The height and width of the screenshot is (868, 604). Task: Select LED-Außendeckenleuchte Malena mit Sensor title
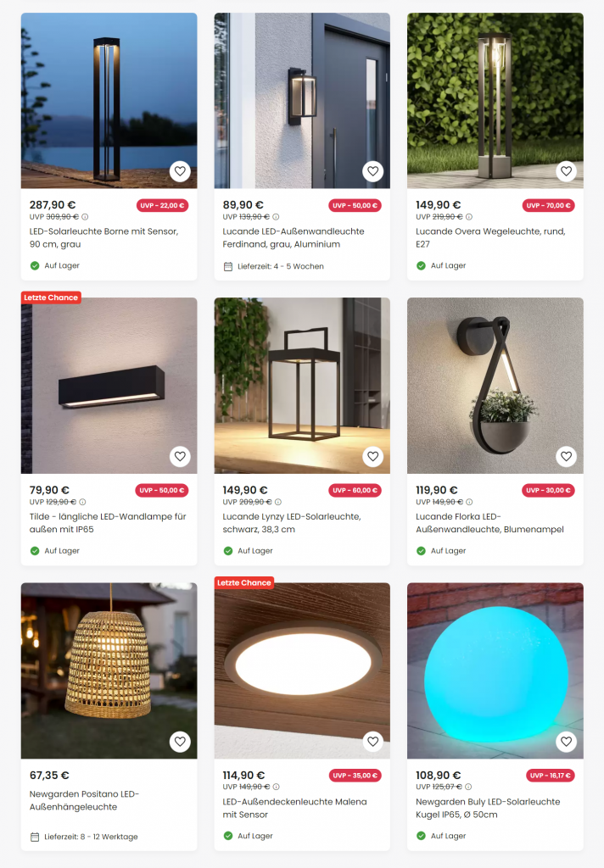(x=294, y=808)
